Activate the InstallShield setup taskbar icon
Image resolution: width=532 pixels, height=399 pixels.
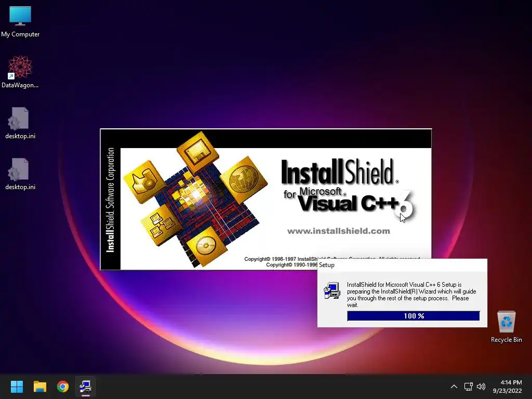[x=86, y=387]
